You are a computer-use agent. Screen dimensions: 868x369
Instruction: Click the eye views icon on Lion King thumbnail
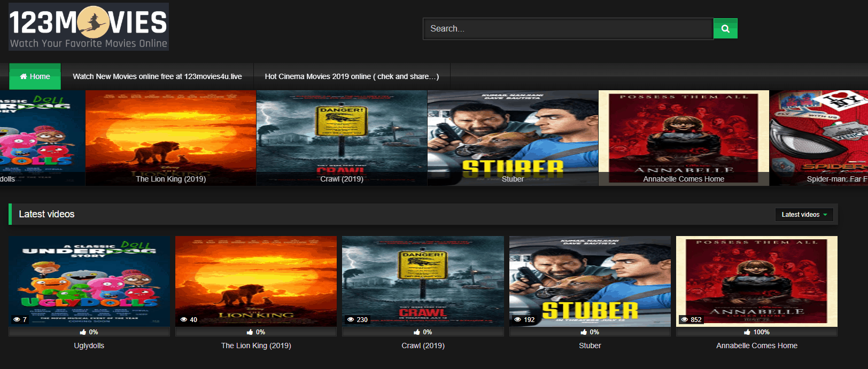tap(184, 320)
